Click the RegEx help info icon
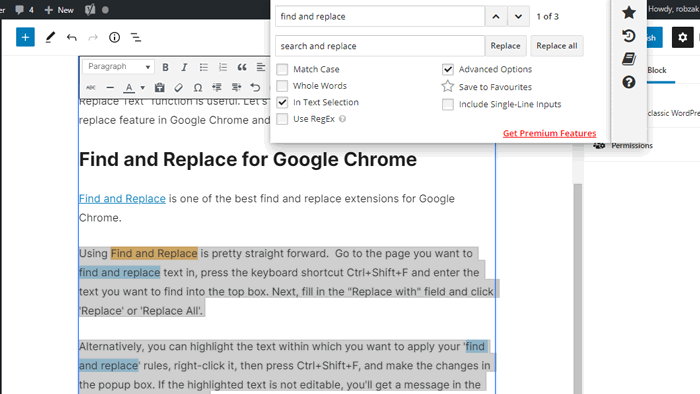700x394 pixels. (342, 119)
